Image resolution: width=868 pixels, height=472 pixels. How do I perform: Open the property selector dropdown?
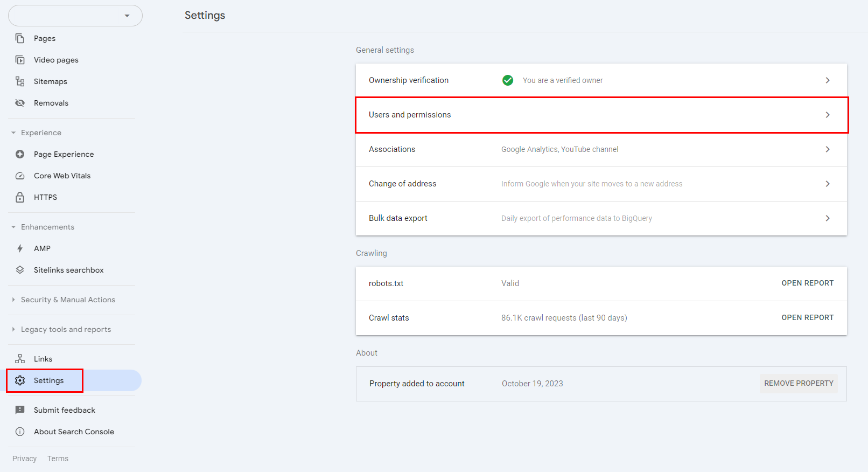(x=75, y=16)
